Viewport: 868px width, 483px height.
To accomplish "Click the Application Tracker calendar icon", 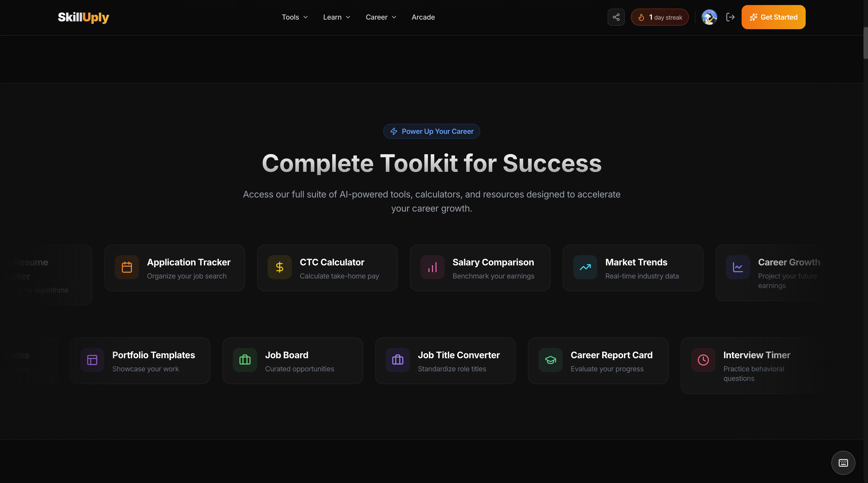I will click(127, 267).
